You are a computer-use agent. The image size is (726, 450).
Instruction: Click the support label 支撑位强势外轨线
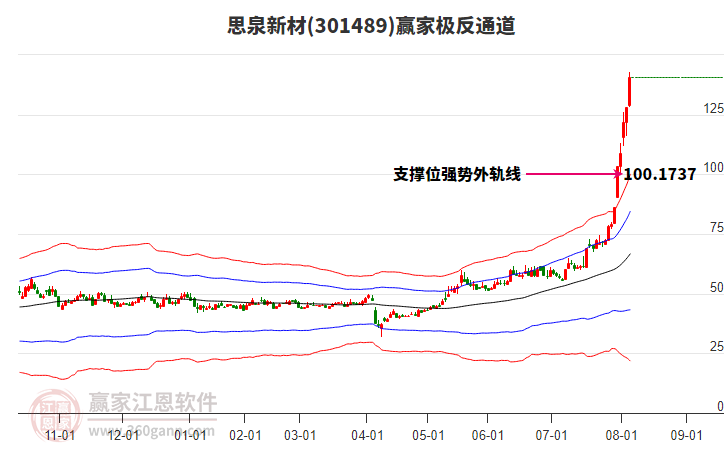point(457,175)
